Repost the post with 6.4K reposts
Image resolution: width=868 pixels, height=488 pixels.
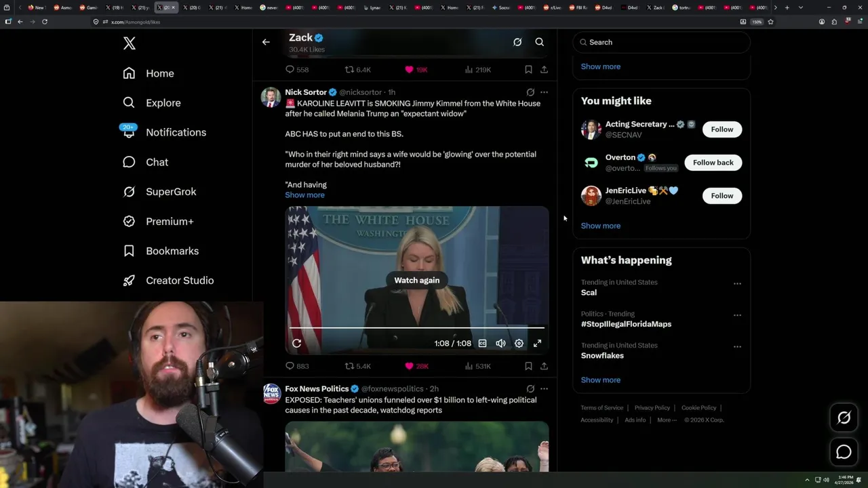pos(358,70)
